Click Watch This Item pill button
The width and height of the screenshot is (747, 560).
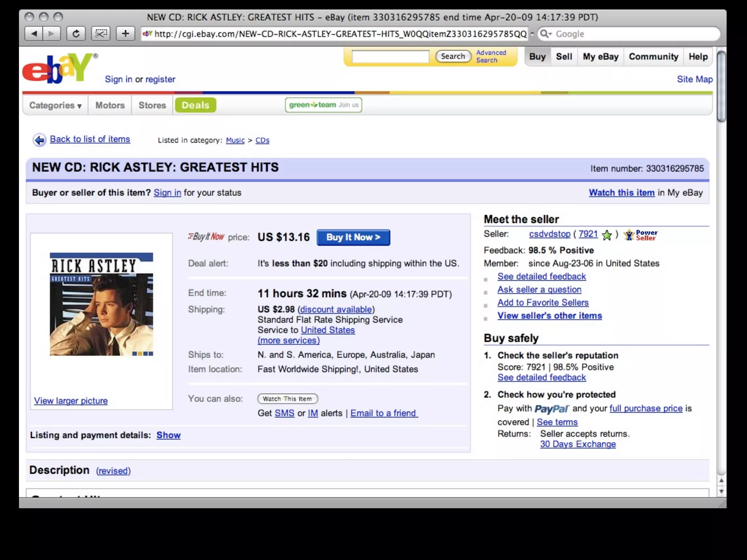click(x=287, y=399)
